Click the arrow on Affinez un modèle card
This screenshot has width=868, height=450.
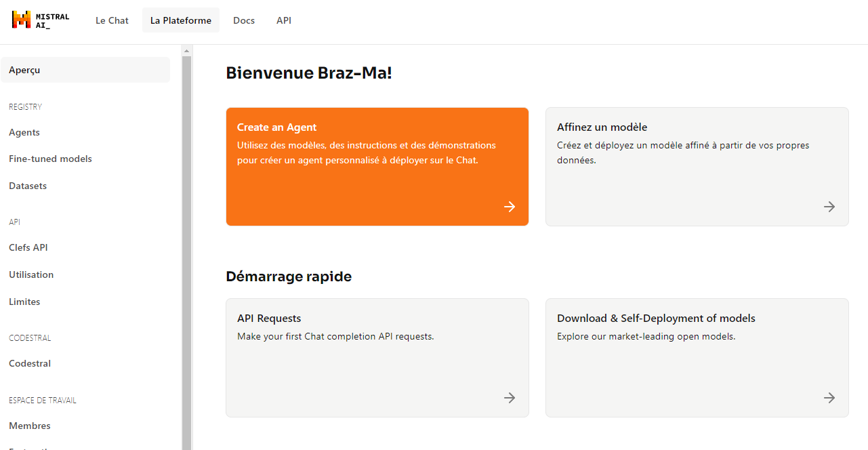click(829, 207)
